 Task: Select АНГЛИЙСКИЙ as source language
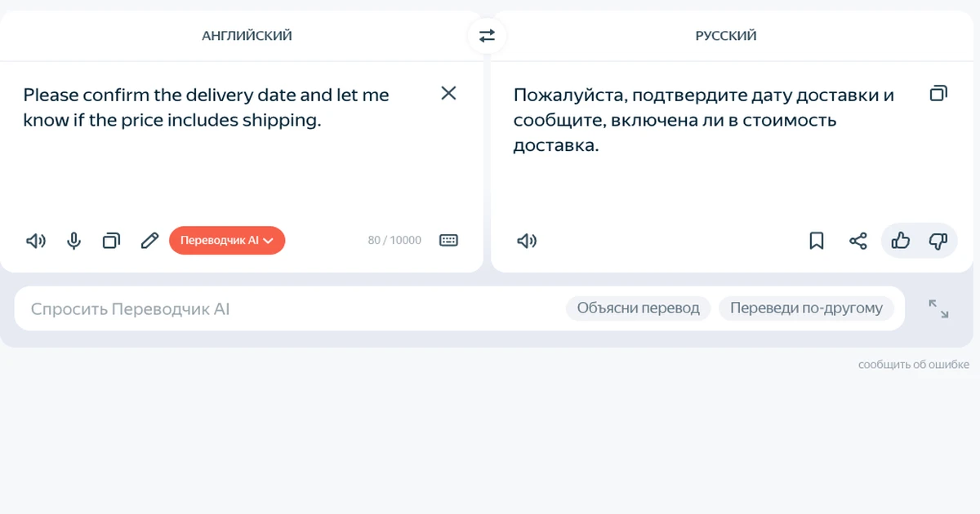tap(247, 36)
